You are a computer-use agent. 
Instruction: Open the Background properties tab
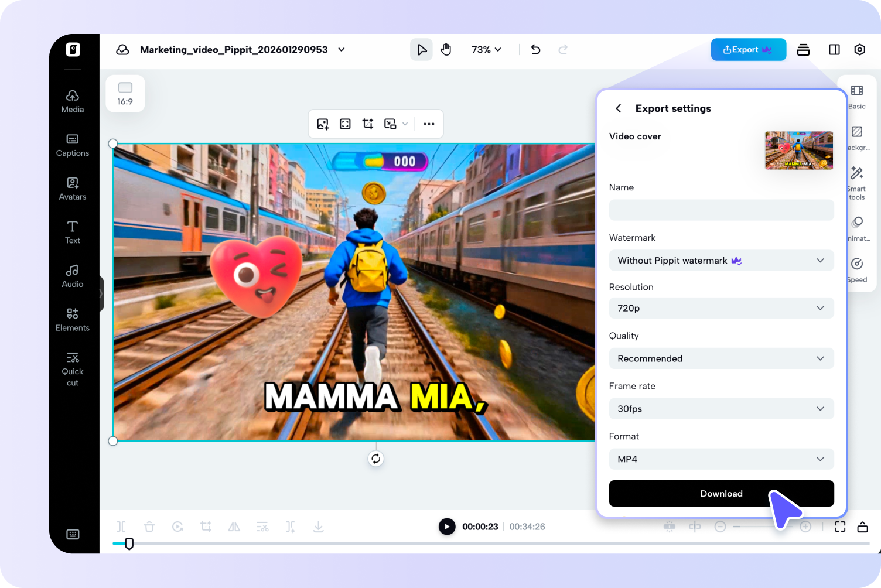[x=858, y=139]
